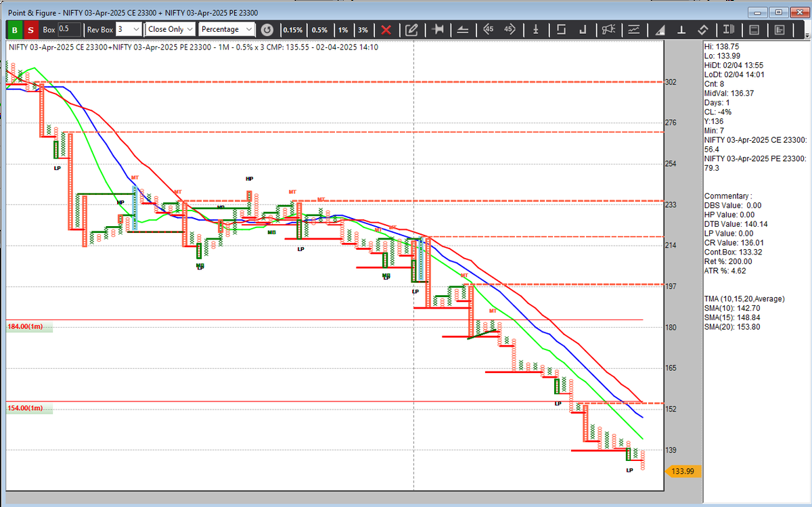Click the orange 133.99 current price tag
Viewport: 812px width, 507px height.
click(685, 472)
